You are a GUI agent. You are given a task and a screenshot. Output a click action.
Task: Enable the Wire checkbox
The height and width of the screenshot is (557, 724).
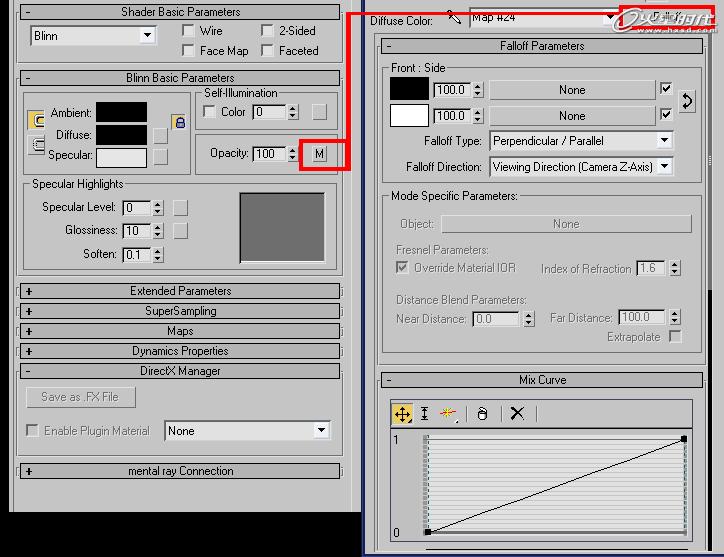click(188, 30)
